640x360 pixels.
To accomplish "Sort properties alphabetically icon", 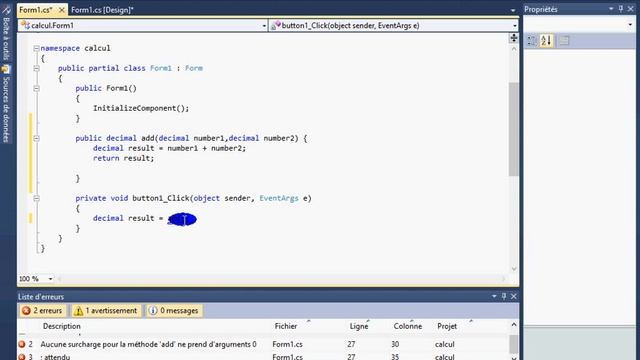I will pos(546,40).
